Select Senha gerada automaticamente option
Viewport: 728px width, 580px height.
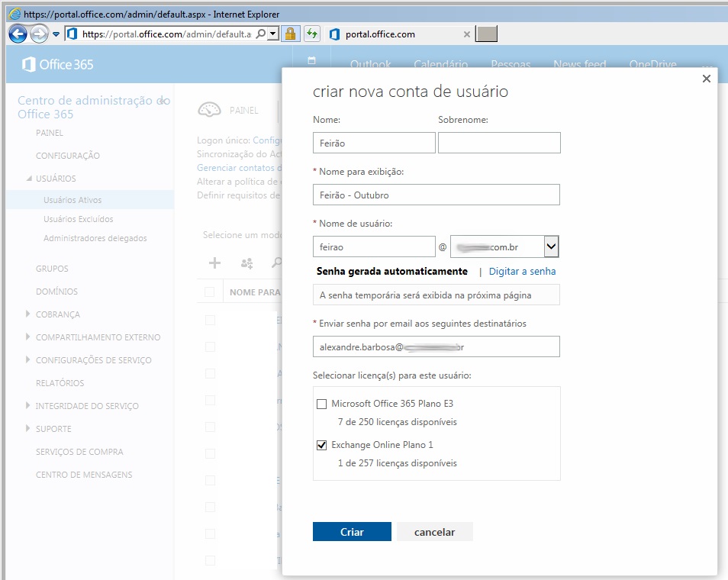click(392, 271)
